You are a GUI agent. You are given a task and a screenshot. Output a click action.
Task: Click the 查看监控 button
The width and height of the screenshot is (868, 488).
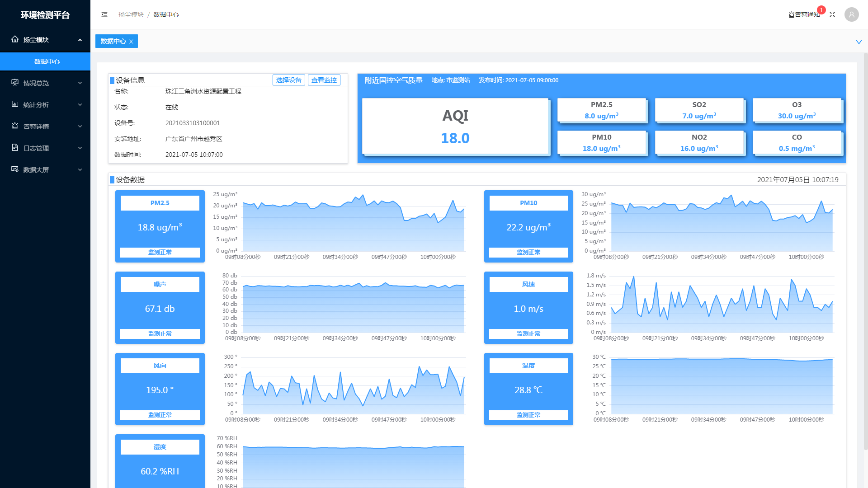click(x=324, y=80)
